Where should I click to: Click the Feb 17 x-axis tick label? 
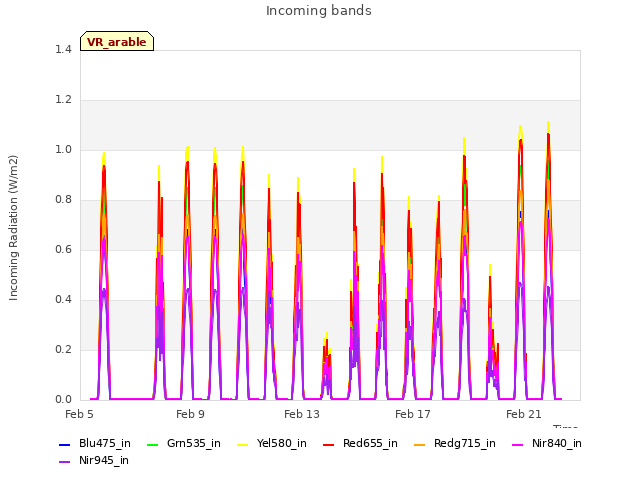point(413,414)
